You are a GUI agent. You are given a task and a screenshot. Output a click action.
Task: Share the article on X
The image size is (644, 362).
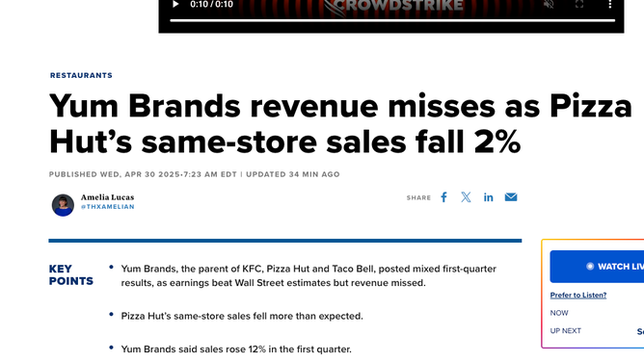pyautogui.click(x=466, y=197)
